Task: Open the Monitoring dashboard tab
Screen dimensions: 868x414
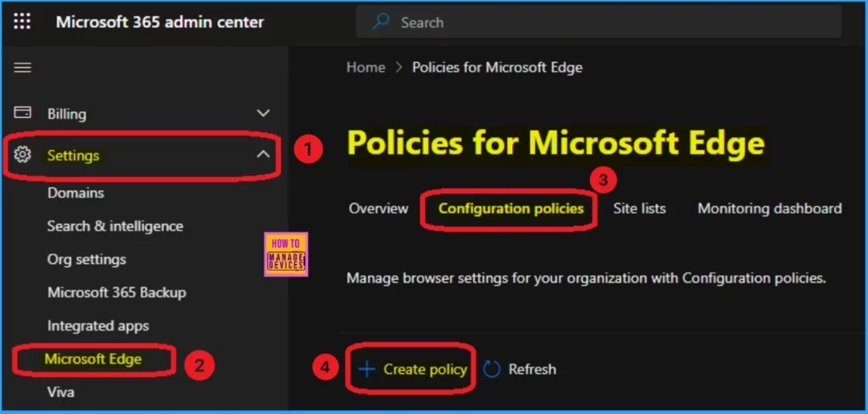Action: point(770,209)
